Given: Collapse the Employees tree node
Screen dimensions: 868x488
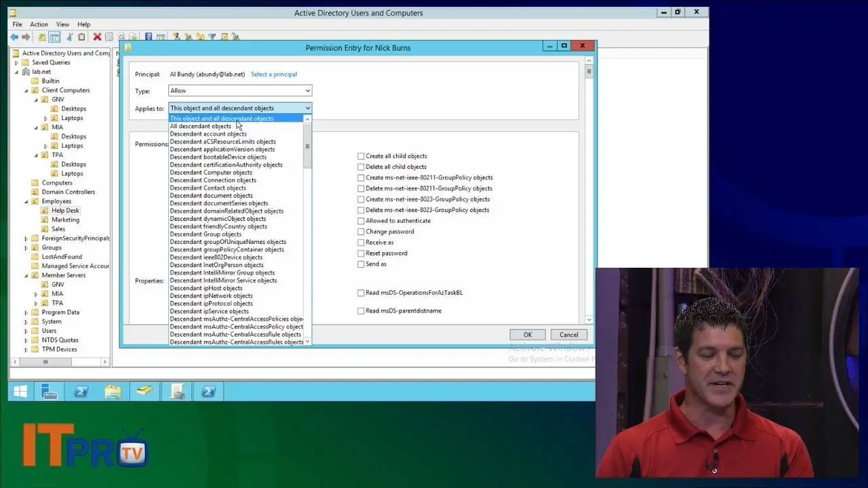Looking at the screenshot, I should [x=26, y=201].
